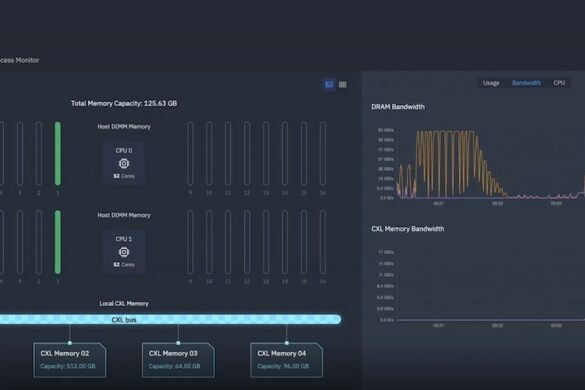Open the Bandwidth tab
The image size is (585, 390).
[x=526, y=83]
